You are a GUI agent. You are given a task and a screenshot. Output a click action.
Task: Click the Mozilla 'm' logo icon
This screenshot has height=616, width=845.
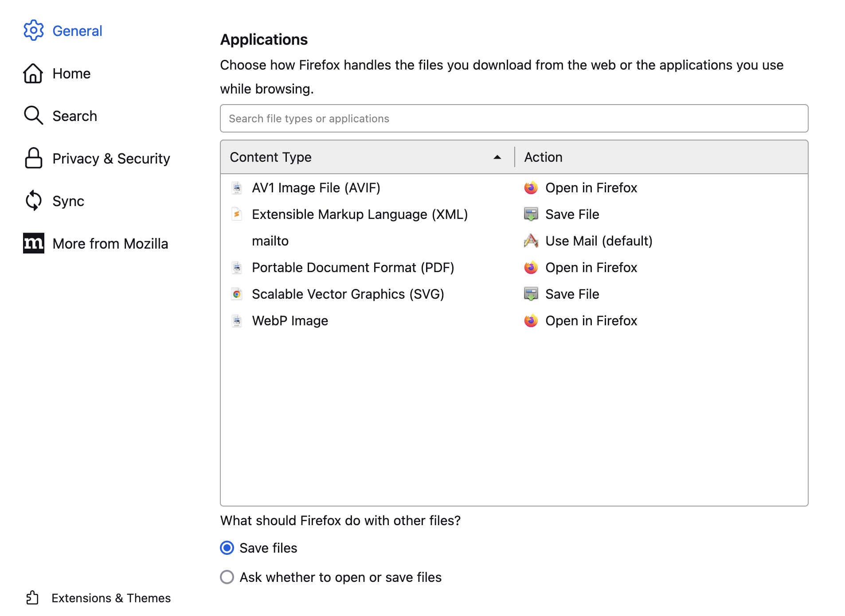click(x=33, y=243)
